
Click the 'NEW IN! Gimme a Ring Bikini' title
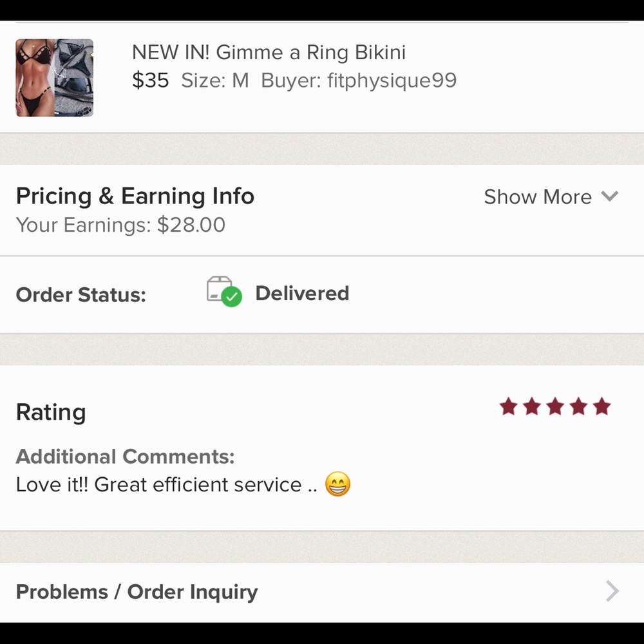click(x=269, y=53)
